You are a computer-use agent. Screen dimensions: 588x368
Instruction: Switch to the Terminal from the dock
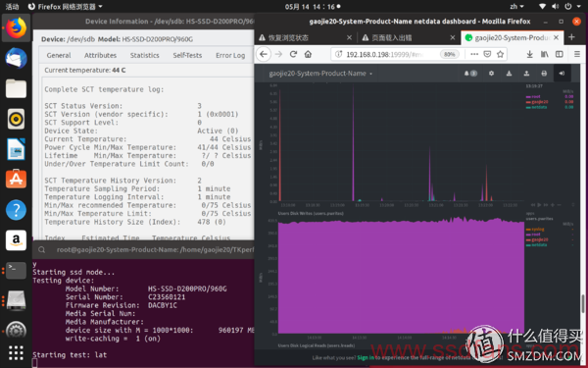[x=16, y=270]
